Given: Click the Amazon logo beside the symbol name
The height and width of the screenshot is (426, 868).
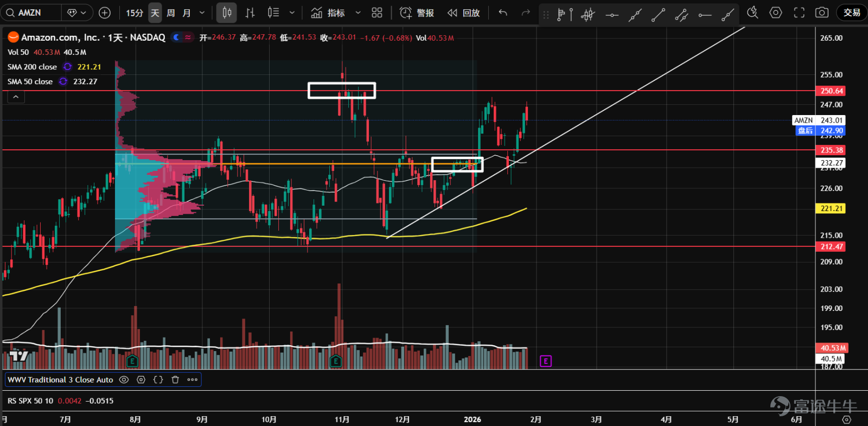Looking at the screenshot, I should click(13, 37).
